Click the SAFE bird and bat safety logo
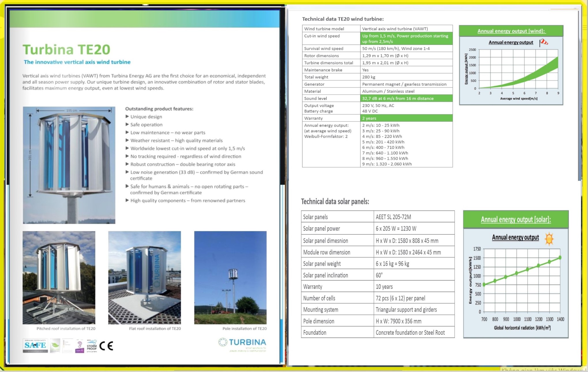The height and width of the screenshot is (372, 588). click(35, 345)
